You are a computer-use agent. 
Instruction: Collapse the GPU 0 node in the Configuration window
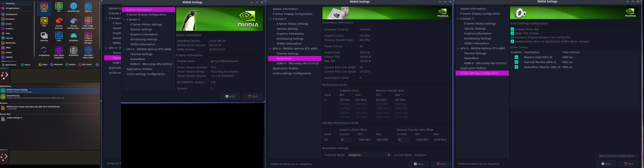click(458, 48)
